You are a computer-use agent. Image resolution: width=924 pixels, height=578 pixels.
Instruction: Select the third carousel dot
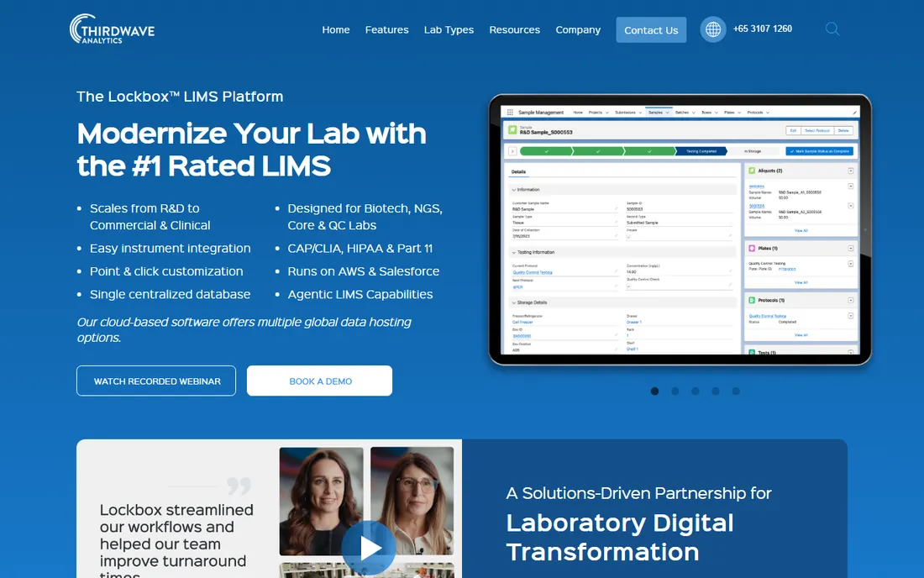pyautogui.click(x=696, y=391)
